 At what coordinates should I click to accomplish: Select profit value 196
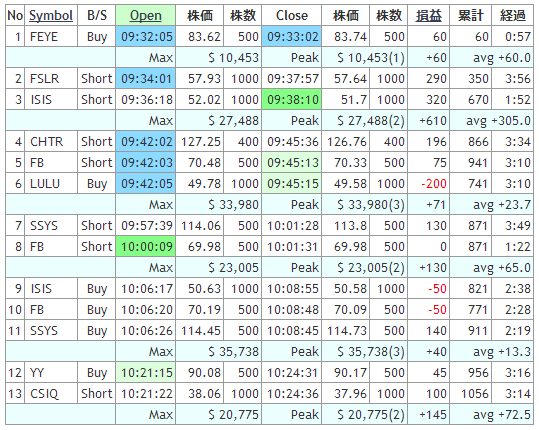436,142
